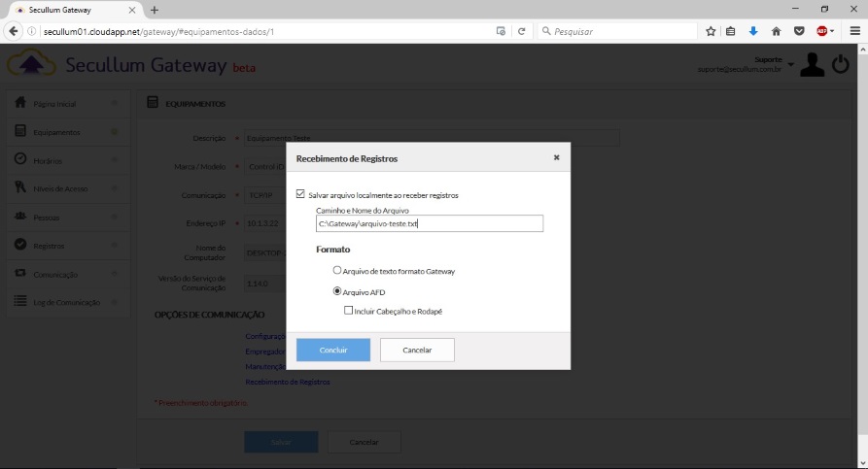Click the user profile silhouette icon
This screenshot has width=868, height=469.
pyautogui.click(x=812, y=65)
